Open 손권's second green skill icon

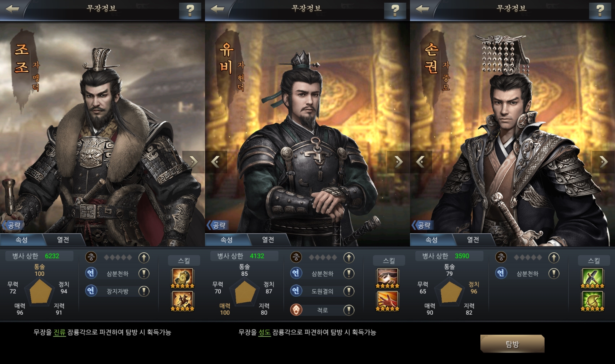(592, 301)
